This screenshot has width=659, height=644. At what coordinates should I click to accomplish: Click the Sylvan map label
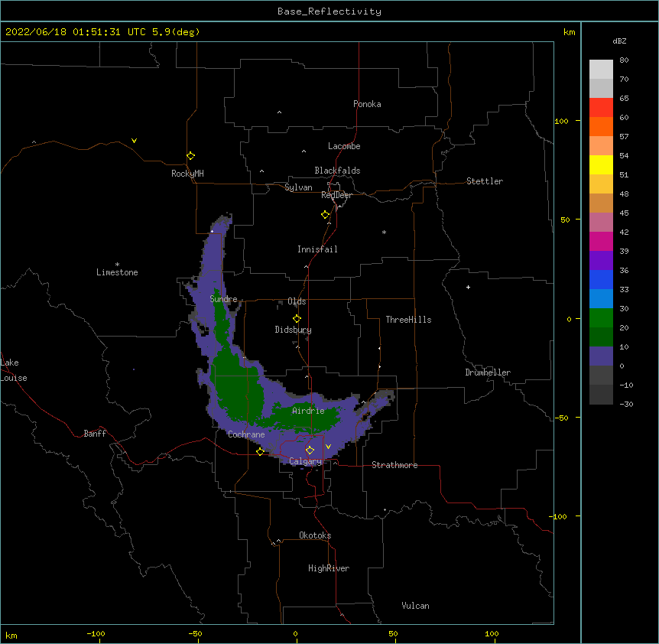(x=298, y=187)
